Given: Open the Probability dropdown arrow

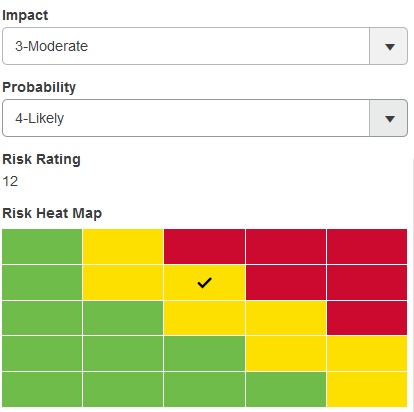Looking at the screenshot, I should pyautogui.click(x=389, y=118).
